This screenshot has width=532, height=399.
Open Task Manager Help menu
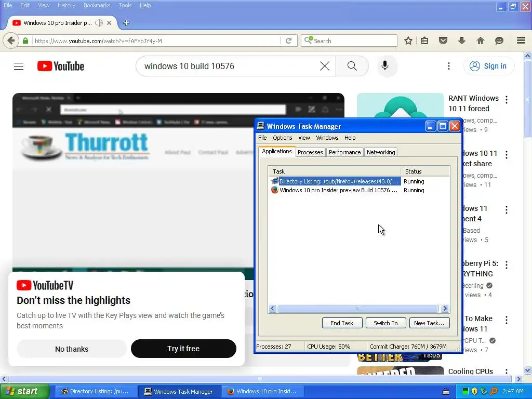pyautogui.click(x=350, y=138)
